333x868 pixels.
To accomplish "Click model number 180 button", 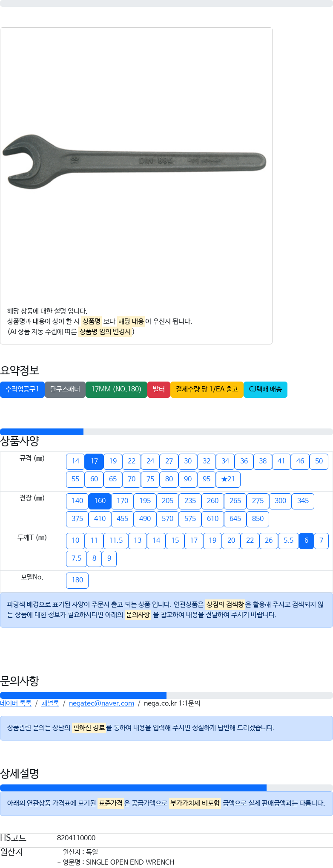I will tap(78, 580).
